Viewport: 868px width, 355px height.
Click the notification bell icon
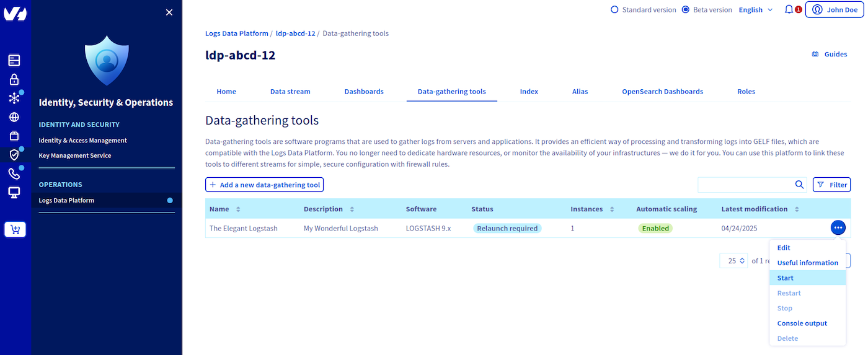coord(789,10)
